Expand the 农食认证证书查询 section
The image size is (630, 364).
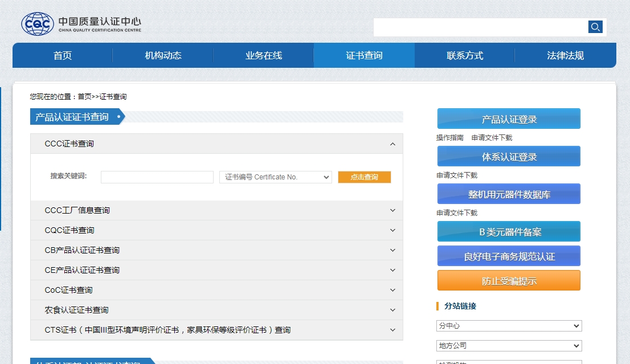(392, 310)
